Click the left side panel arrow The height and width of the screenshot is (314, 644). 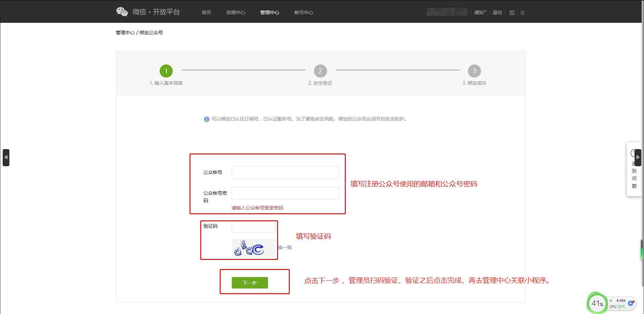click(x=6, y=158)
